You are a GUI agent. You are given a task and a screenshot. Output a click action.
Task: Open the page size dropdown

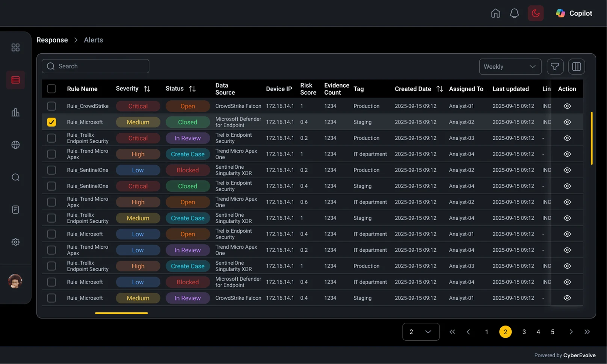[x=421, y=332]
